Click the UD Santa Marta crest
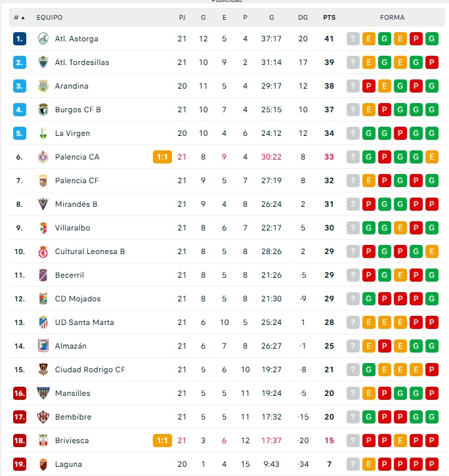 [x=43, y=322]
